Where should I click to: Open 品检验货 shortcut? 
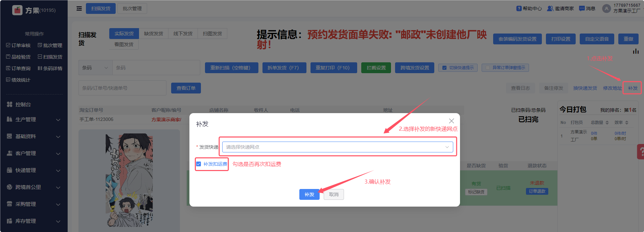coord(18,57)
